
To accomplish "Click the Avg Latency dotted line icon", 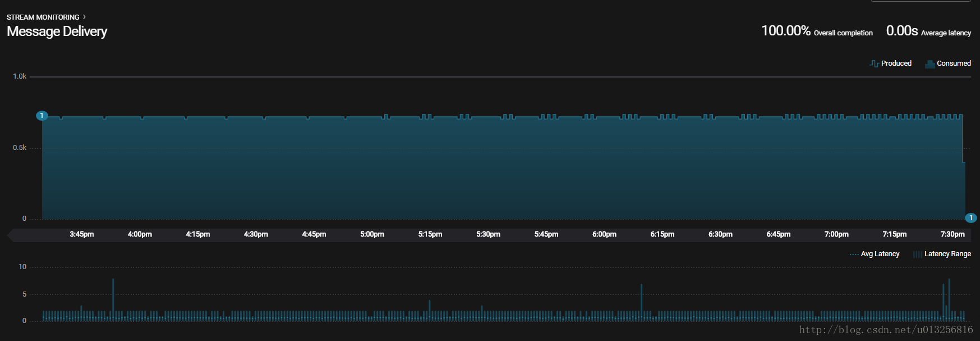I will point(854,254).
